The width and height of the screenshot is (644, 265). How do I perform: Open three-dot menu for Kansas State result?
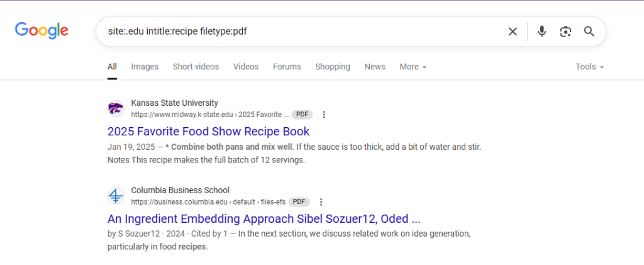pyautogui.click(x=324, y=115)
